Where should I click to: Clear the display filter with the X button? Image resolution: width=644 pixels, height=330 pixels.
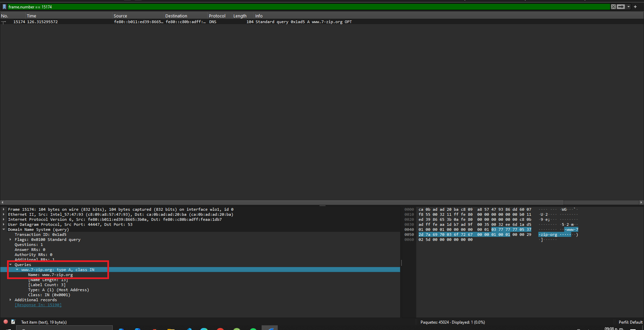(613, 7)
